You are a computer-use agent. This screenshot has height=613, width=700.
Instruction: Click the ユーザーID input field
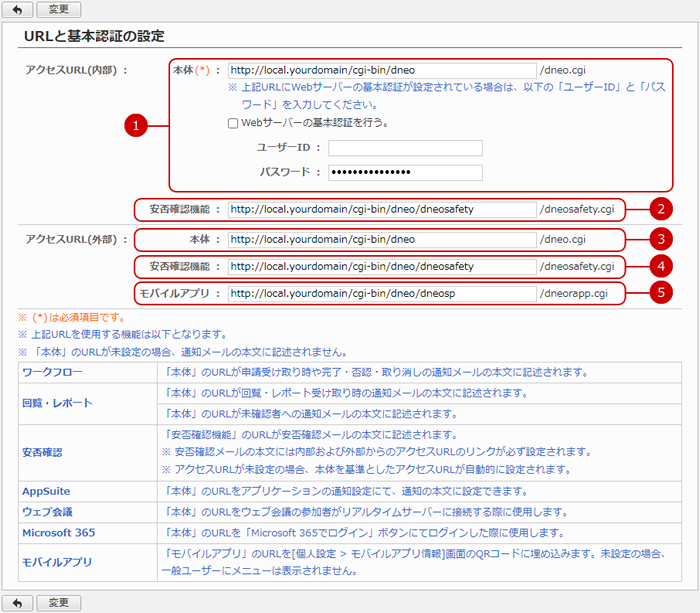(x=405, y=148)
